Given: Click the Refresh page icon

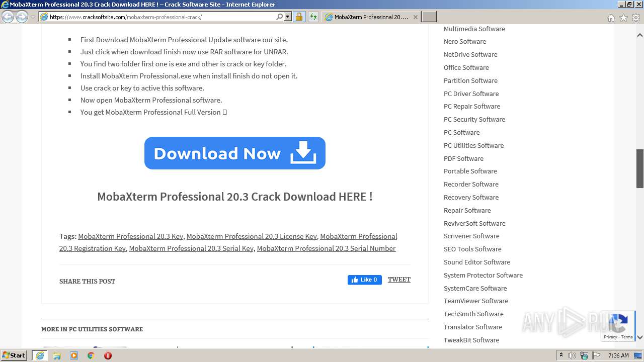Looking at the screenshot, I should 313,17.
